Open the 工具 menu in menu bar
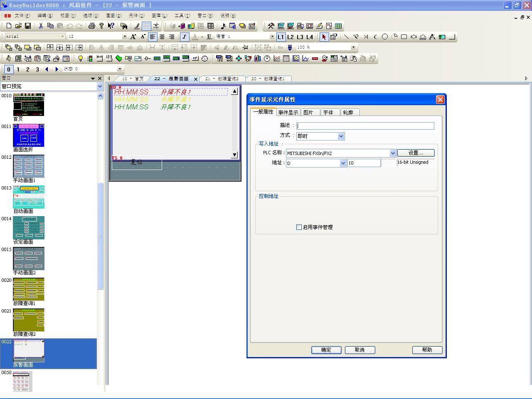Screen dimensions: 532x399 pyautogui.click(x=182, y=15)
